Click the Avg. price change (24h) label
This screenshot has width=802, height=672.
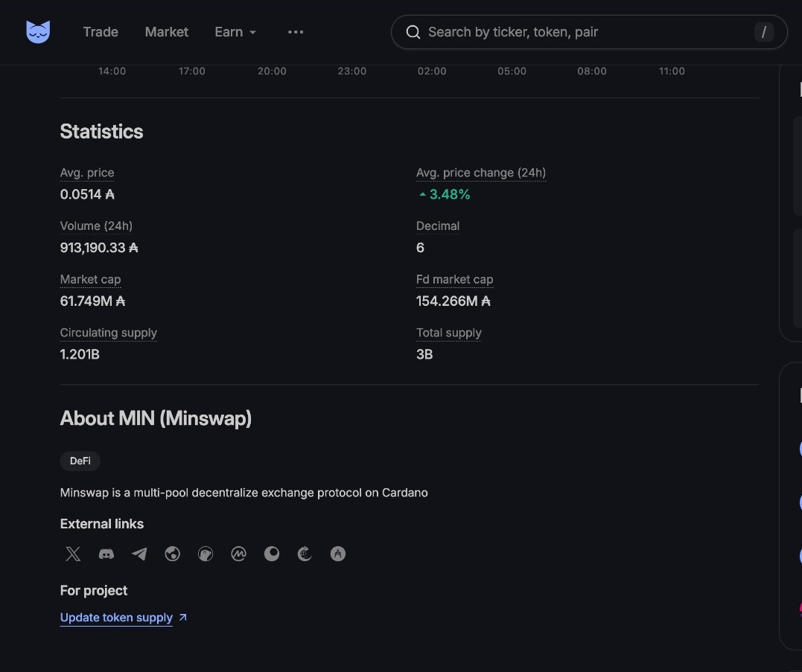tap(481, 173)
